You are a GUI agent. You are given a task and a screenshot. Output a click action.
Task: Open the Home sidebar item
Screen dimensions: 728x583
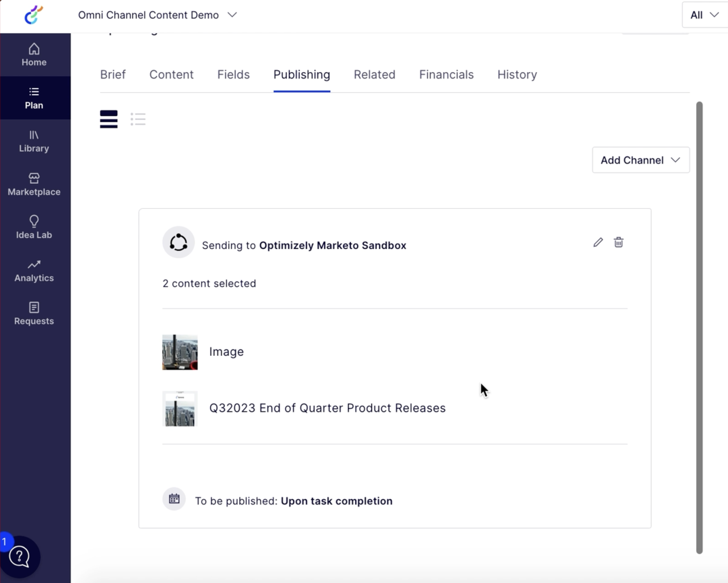34,55
